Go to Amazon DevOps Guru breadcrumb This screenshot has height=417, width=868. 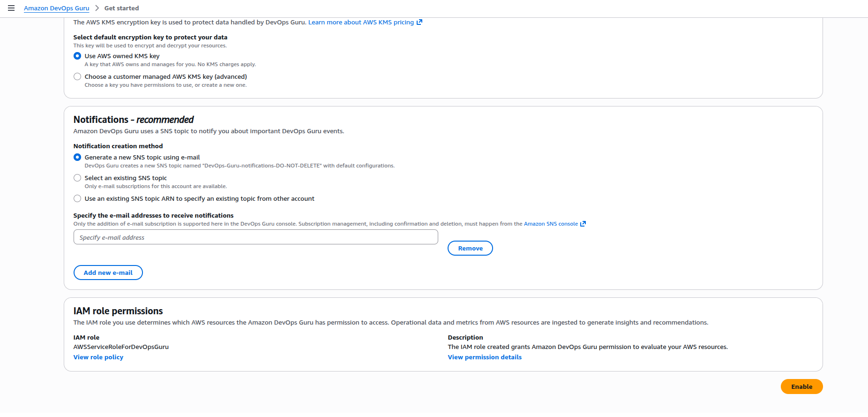pos(56,8)
